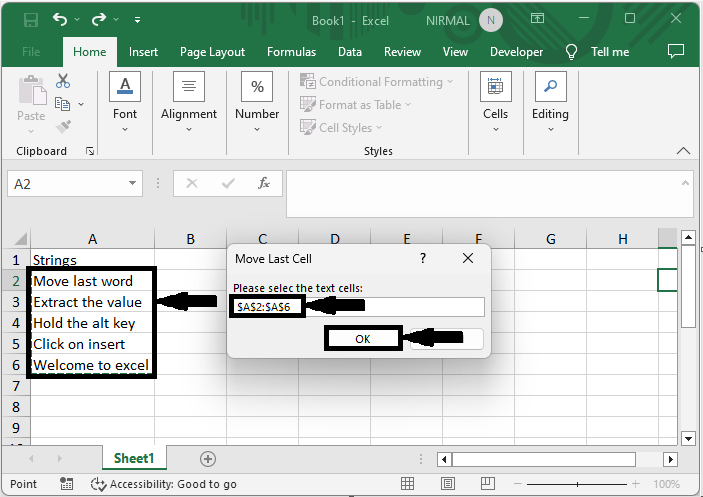703x497 pixels.
Task: Select column G header
Action: (551, 239)
